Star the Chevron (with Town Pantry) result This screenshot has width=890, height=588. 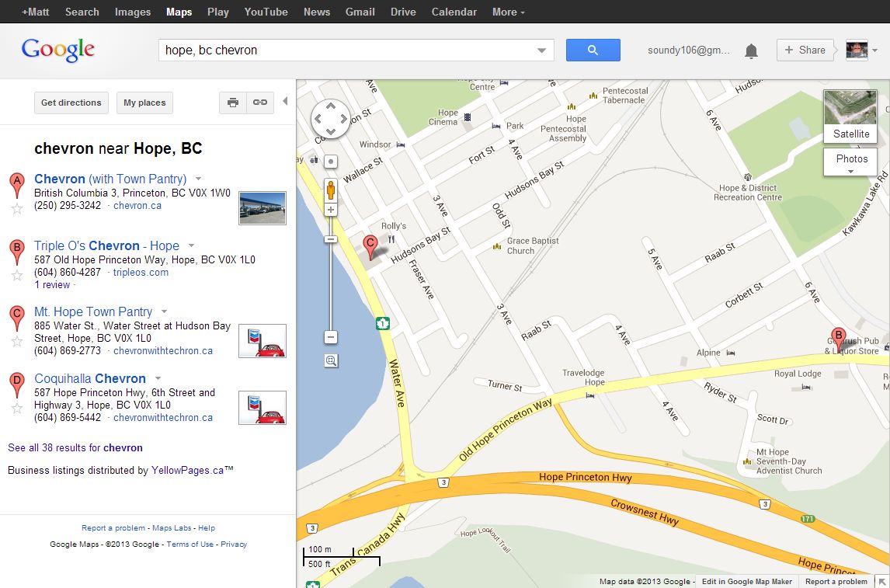click(17, 208)
